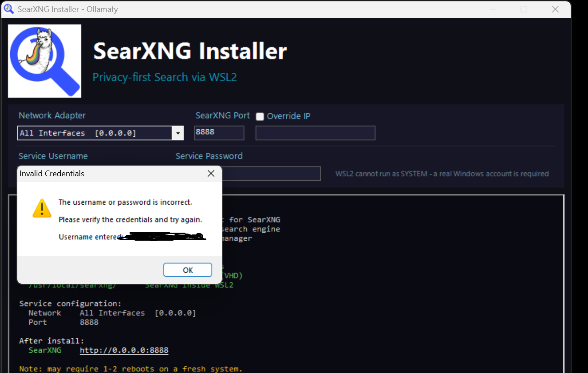Viewport: 588px width, 373px height.
Task: Click the Service configuration: log line
Action: click(70, 304)
